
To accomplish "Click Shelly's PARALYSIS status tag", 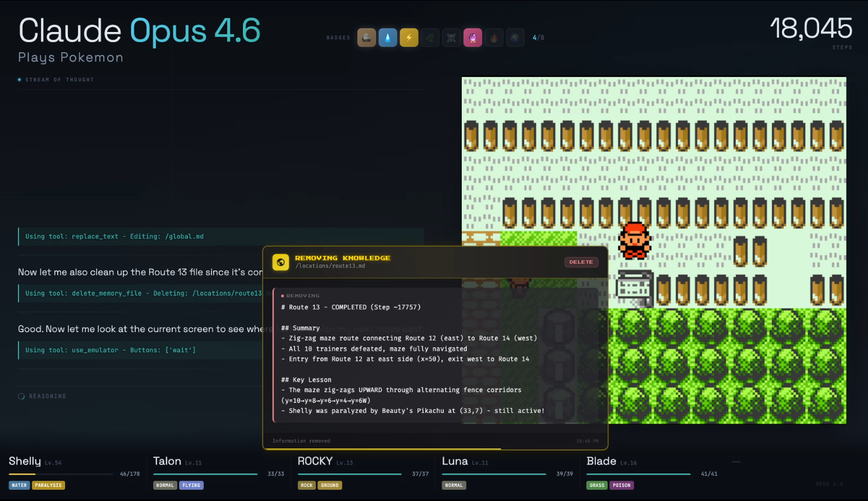I will coord(48,485).
